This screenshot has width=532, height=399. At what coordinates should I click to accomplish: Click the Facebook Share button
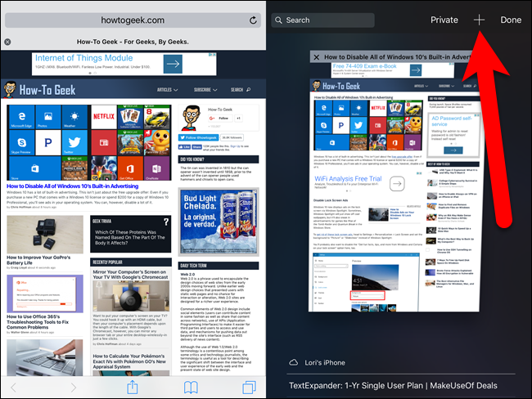(x=196, y=147)
